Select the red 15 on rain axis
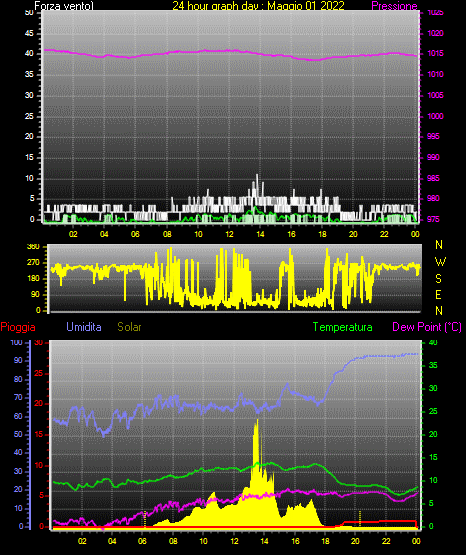 39,434
